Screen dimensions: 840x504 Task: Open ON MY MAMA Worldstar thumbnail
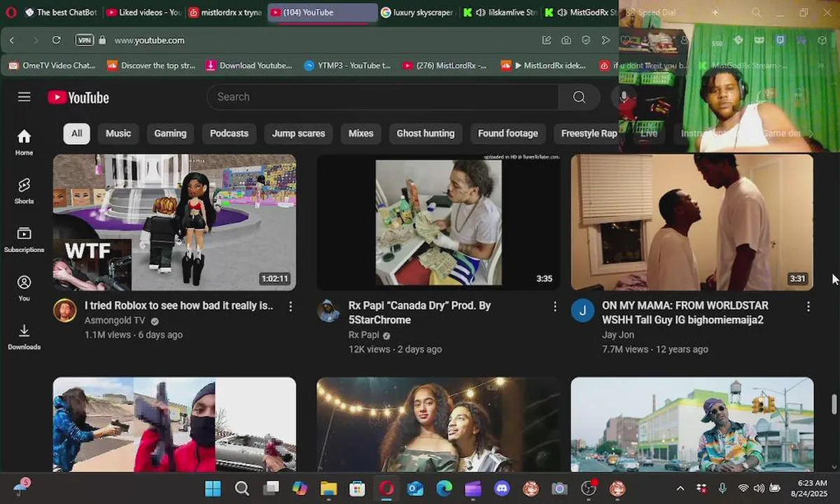click(692, 223)
